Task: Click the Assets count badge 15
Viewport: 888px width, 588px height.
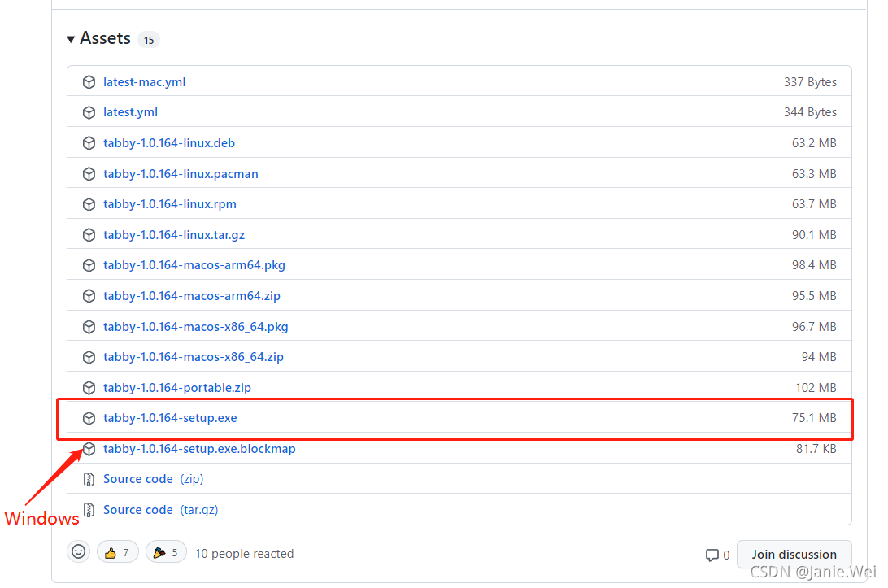Action: tap(148, 40)
